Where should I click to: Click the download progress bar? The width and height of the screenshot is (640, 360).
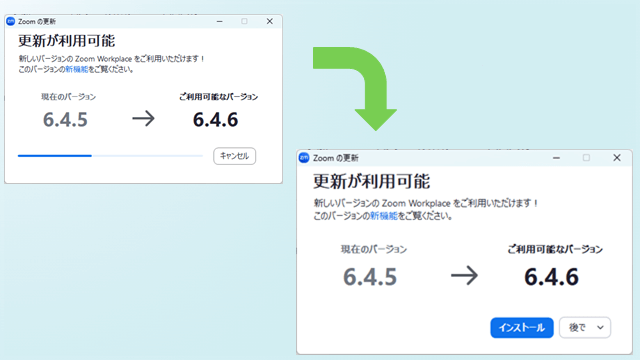110,156
